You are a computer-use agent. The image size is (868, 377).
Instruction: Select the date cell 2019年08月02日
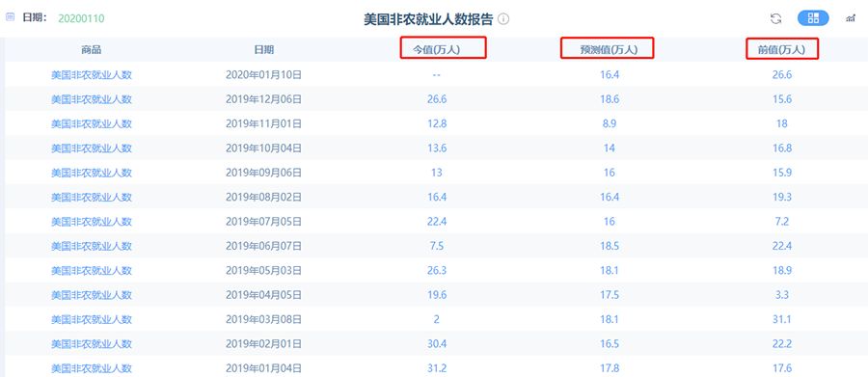[x=263, y=197]
